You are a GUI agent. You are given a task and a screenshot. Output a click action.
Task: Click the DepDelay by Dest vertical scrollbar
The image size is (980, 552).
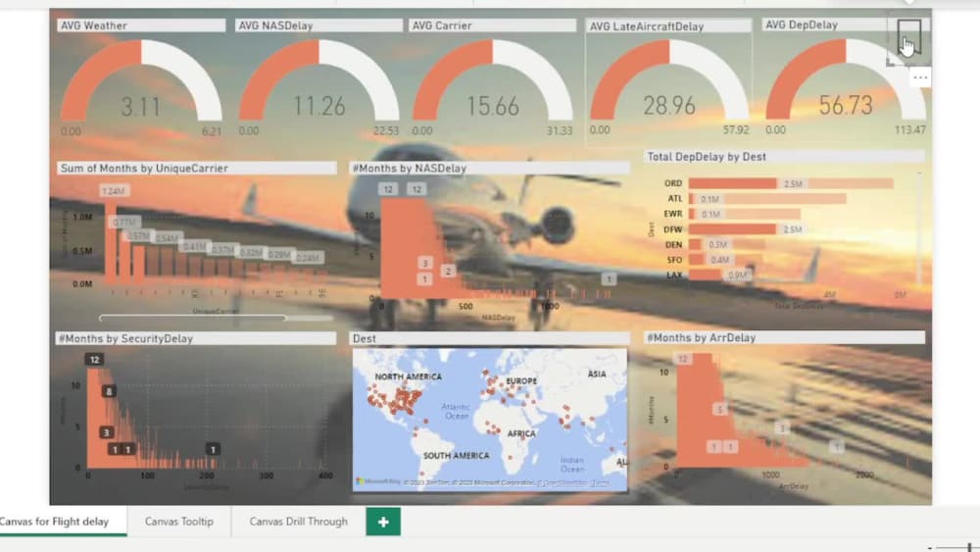[919, 228]
